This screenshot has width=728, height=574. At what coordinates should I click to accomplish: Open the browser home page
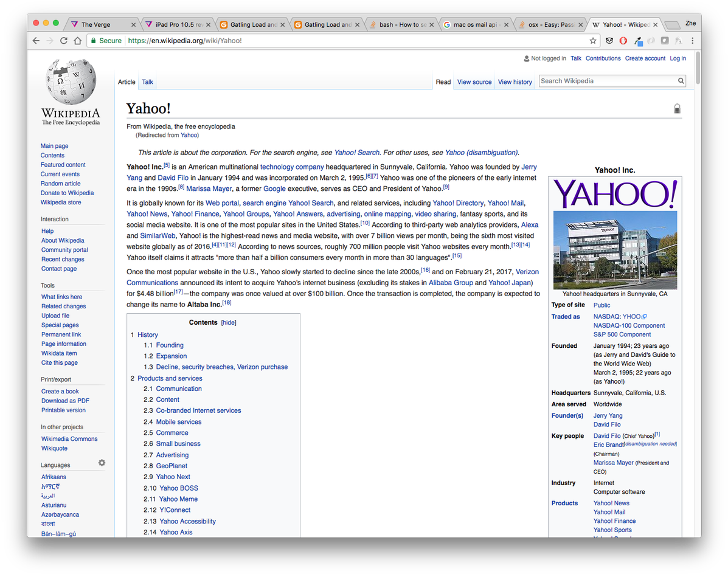(x=77, y=41)
